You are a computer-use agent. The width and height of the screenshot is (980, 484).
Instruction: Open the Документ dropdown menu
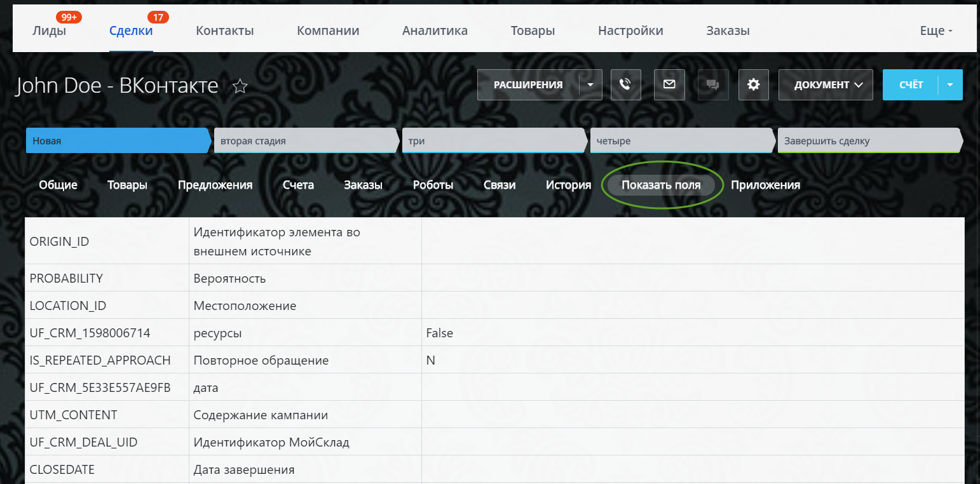(x=825, y=84)
